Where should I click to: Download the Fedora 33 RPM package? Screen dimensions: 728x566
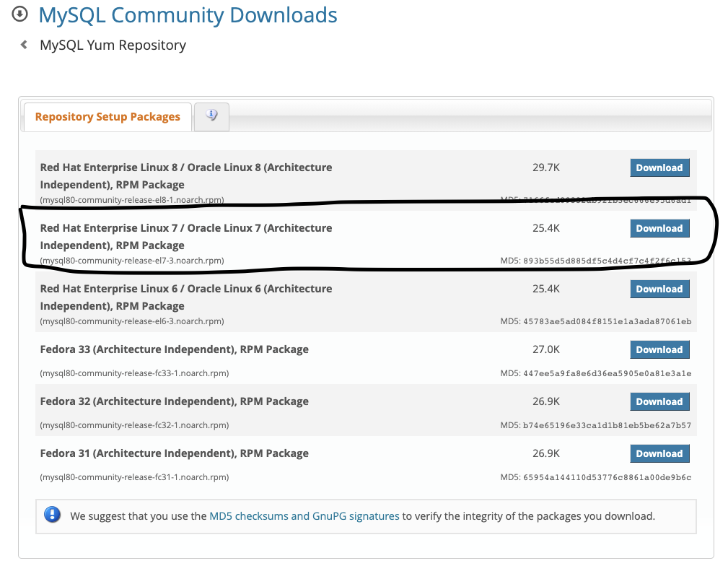click(659, 349)
